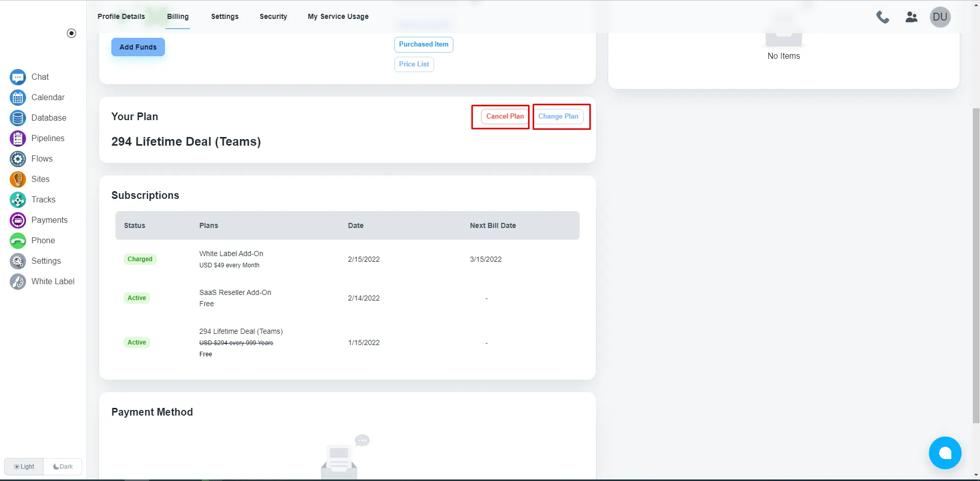980x481 pixels.
Task: Click the 1/15/2022 subscription date
Action: 364,342
